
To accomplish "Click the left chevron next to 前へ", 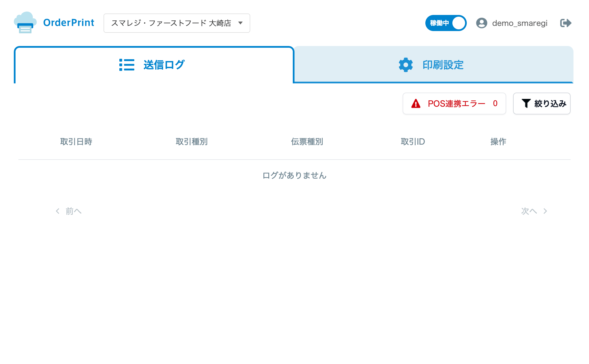I will click(x=58, y=211).
